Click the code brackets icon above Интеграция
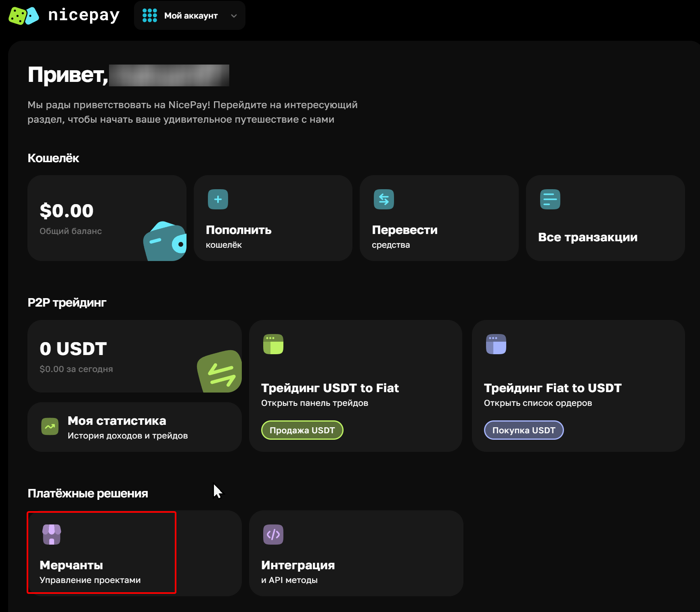This screenshot has height=612, width=700. point(273,535)
